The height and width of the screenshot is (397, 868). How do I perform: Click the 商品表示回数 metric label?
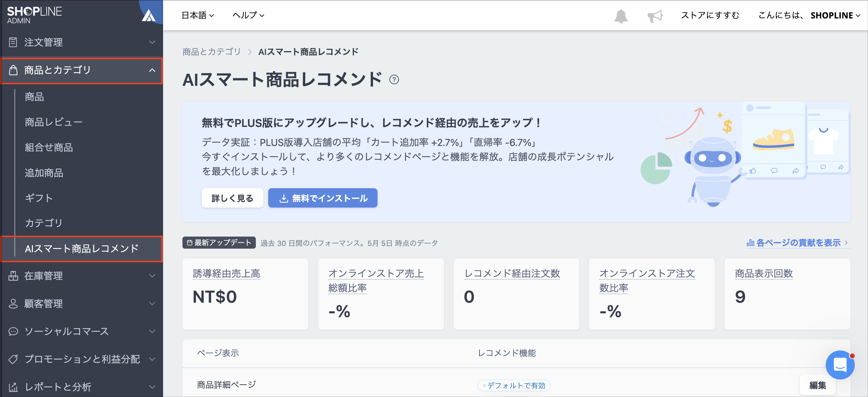tap(764, 273)
